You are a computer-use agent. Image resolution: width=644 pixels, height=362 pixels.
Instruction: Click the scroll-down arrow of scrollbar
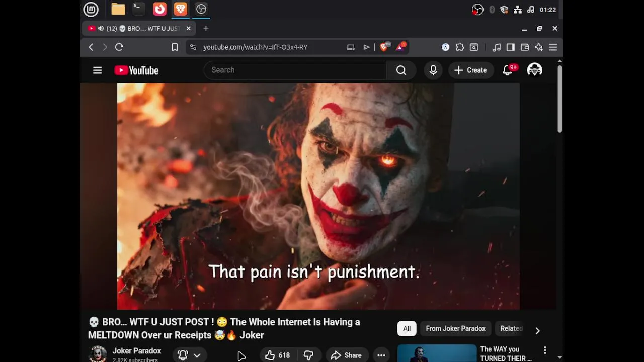559,357
